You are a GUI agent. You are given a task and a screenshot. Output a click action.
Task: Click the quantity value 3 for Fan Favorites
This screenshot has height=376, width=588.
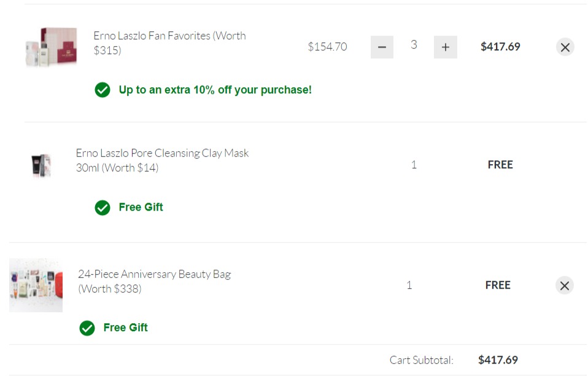414,45
